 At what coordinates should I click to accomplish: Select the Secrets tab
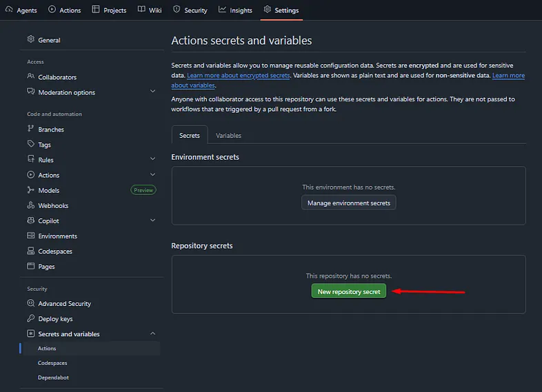[x=190, y=136]
